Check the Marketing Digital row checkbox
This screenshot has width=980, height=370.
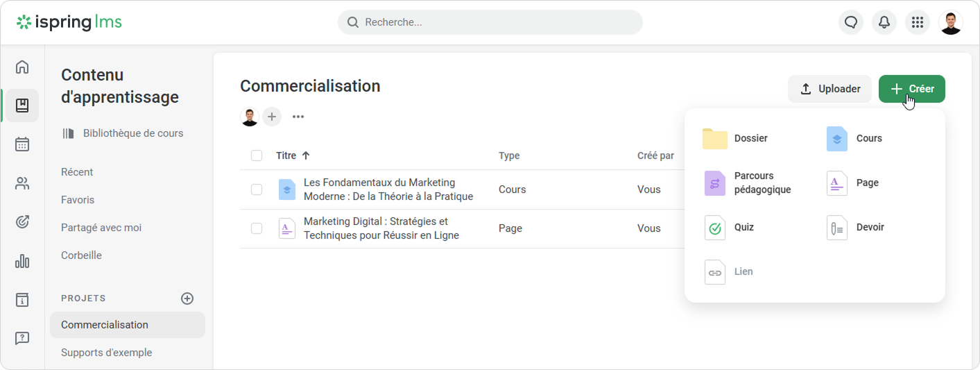pyautogui.click(x=257, y=228)
